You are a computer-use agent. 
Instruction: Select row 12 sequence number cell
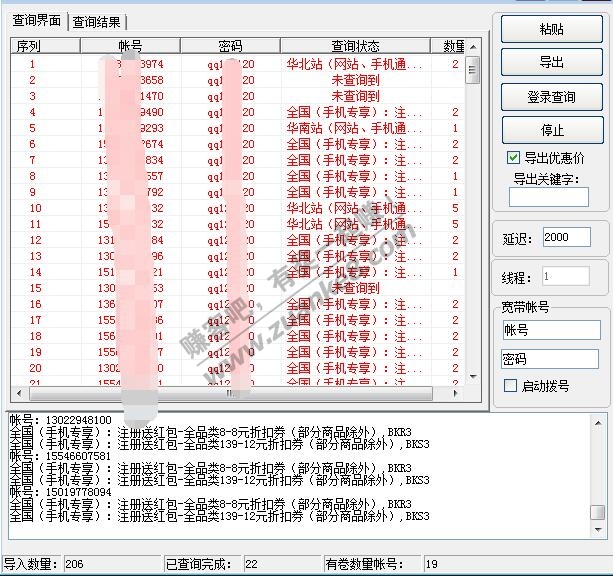pos(36,240)
